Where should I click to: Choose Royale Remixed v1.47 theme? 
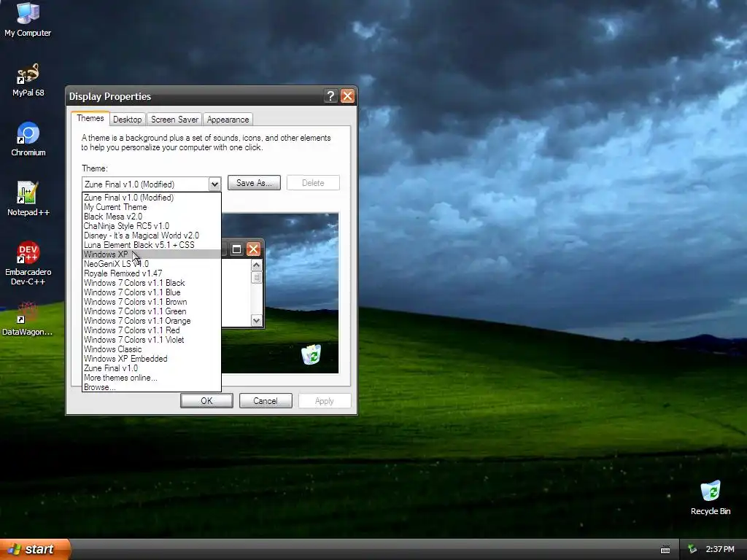click(x=152, y=273)
